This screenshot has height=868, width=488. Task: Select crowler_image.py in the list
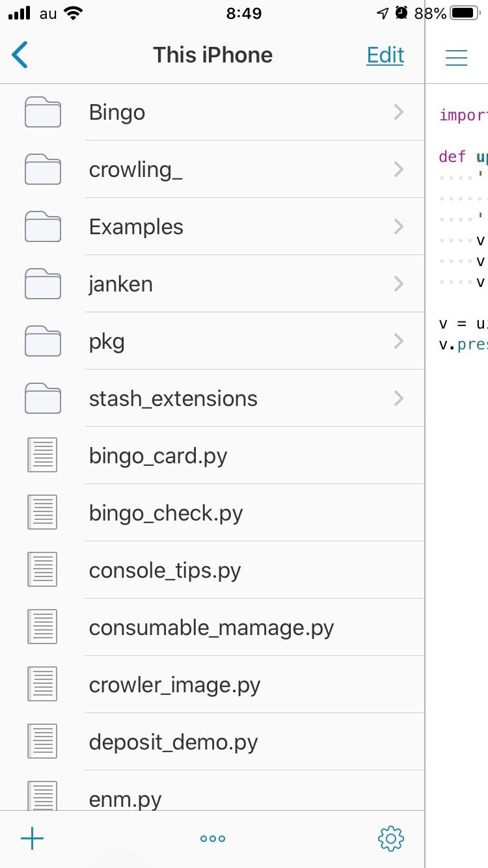(x=174, y=685)
